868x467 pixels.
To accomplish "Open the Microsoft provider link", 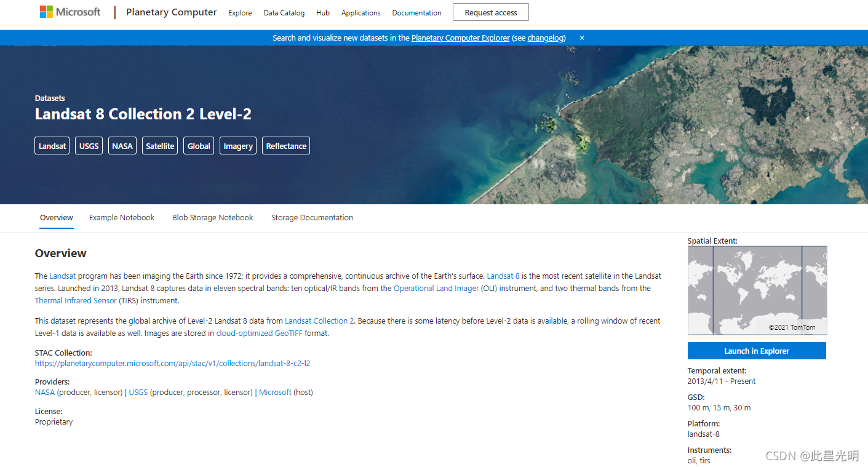I will tap(275, 393).
